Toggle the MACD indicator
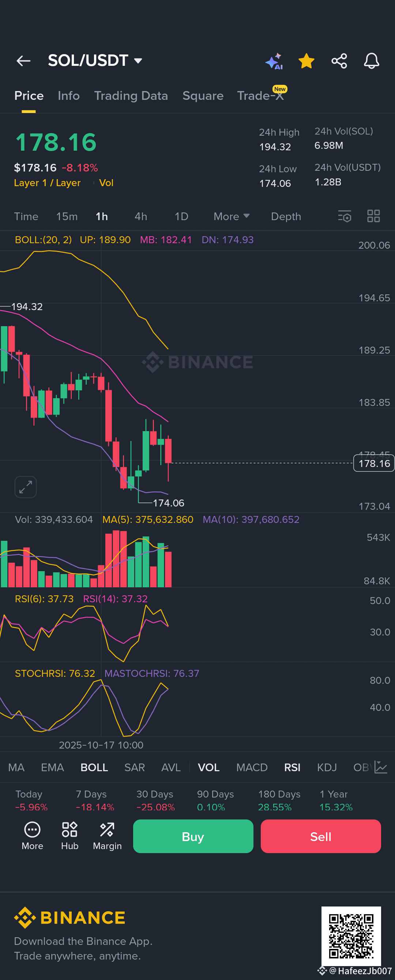Screen dimensions: 395x980 coord(252,767)
